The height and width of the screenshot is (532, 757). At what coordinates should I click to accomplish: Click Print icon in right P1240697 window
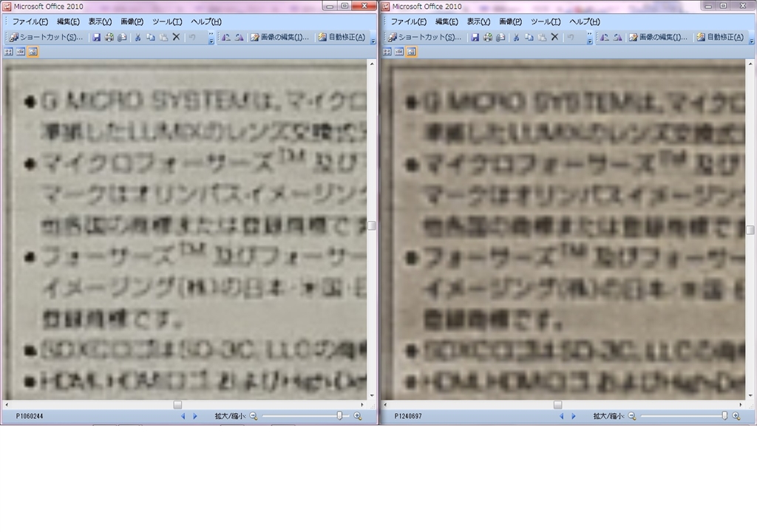(488, 37)
